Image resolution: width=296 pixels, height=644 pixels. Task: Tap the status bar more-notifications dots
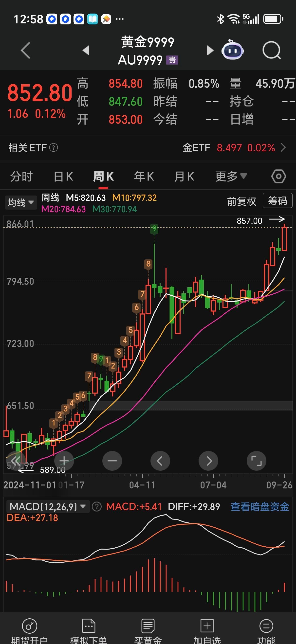coord(120,19)
